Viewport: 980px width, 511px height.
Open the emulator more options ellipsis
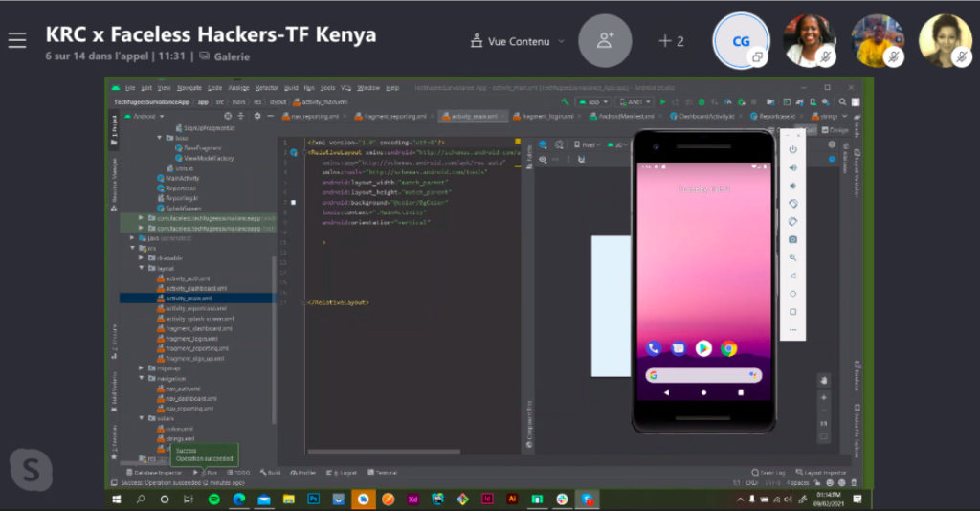pyautogui.click(x=792, y=329)
